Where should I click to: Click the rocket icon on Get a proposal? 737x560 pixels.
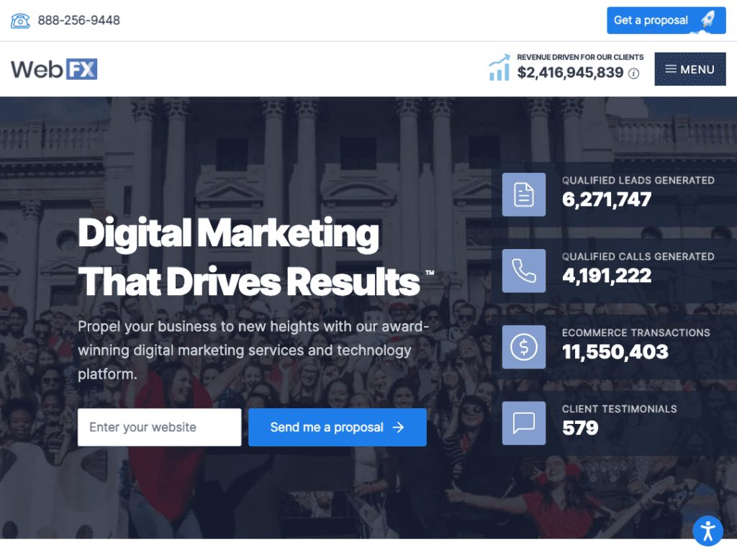coord(707,20)
